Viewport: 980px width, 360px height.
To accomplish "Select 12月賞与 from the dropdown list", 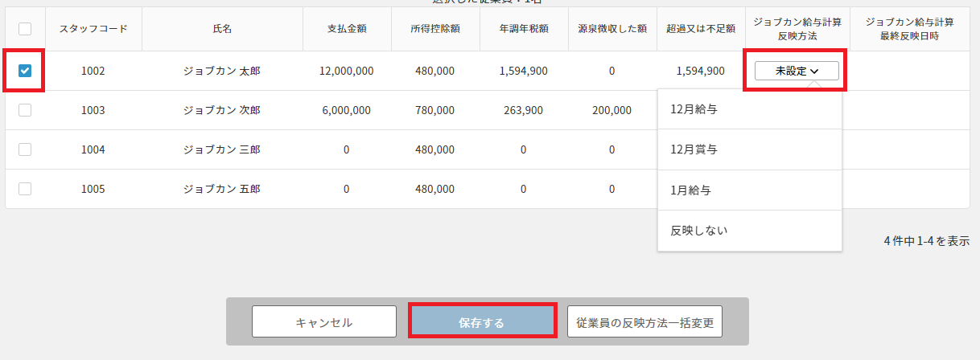I will point(694,149).
